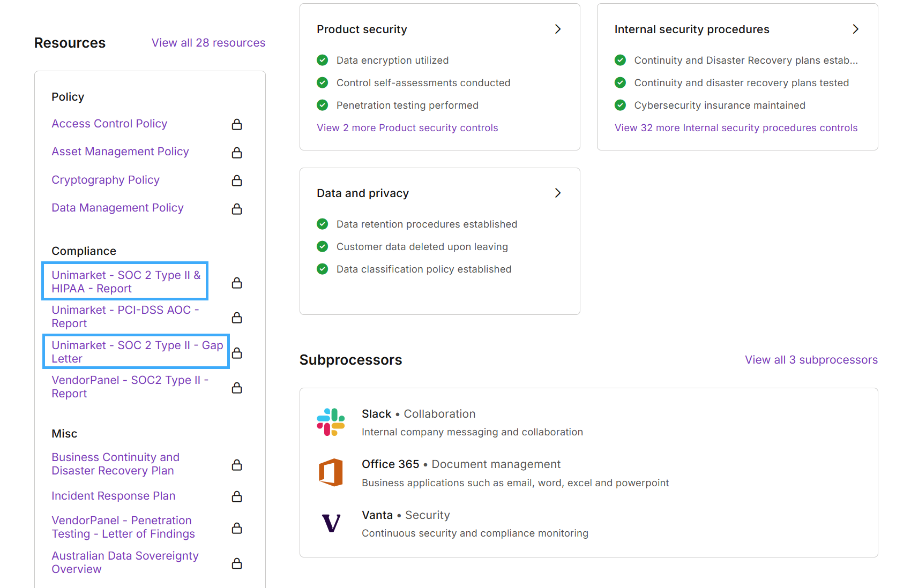Click green check beside Data retention procedures established
This screenshot has height=588, width=911.
323,224
